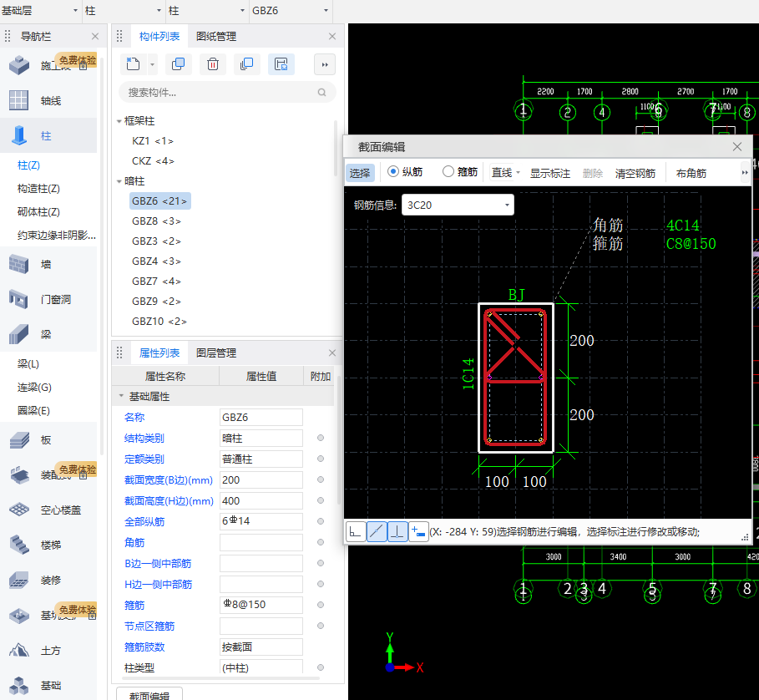Expand the component toolbar overflow arrows
759x700 pixels.
coord(325,64)
